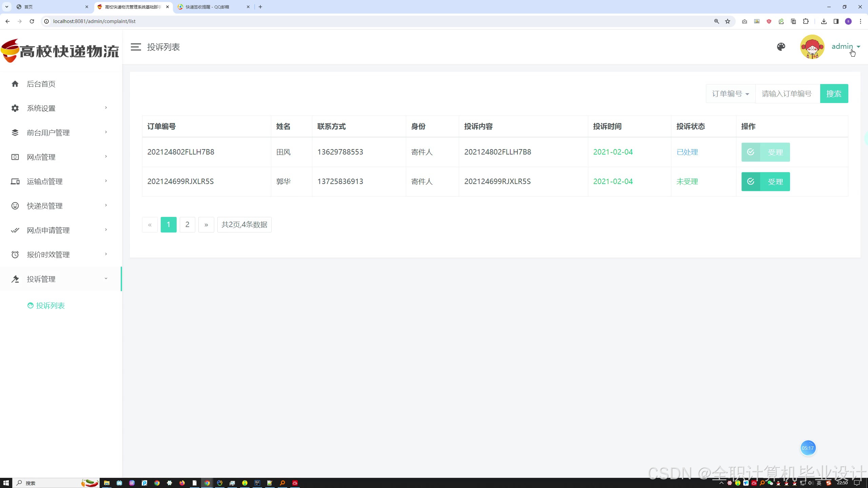The image size is (868, 488).
Task: Click the hamburger menu toggle icon
Action: pyautogui.click(x=136, y=47)
